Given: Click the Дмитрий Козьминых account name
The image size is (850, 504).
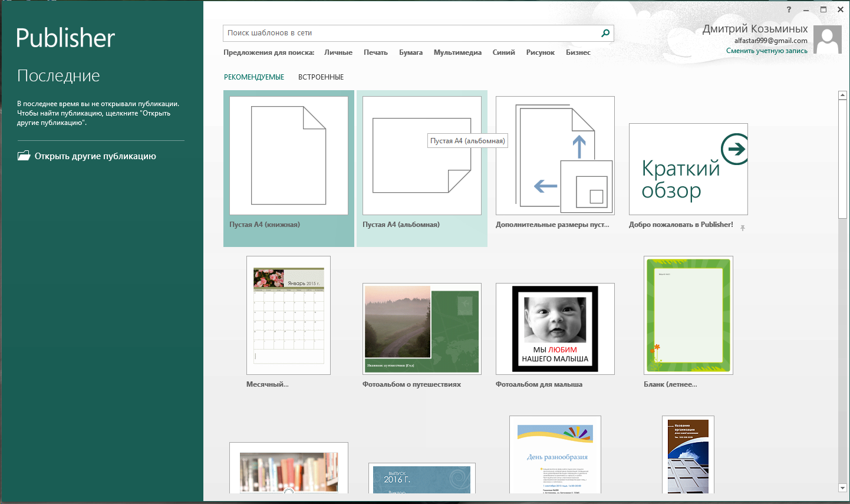Looking at the screenshot, I should [x=755, y=29].
